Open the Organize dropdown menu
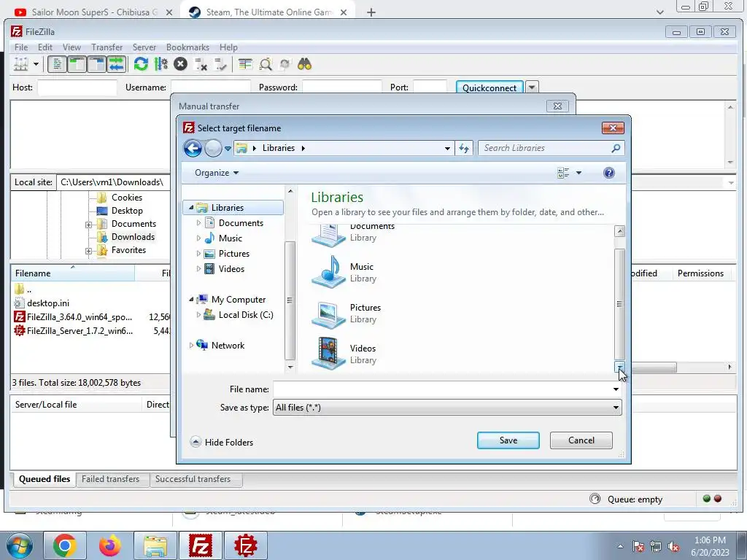This screenshot has height=560, width=747. [217, 173]
